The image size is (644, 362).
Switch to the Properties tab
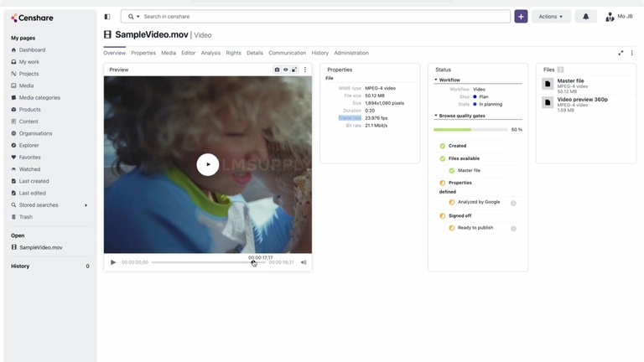point(143,53)
